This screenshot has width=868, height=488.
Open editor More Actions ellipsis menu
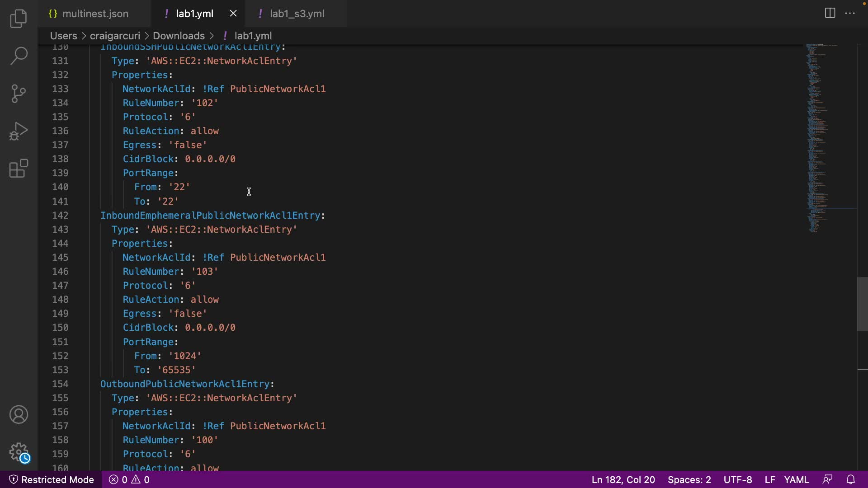pos(850,13)
